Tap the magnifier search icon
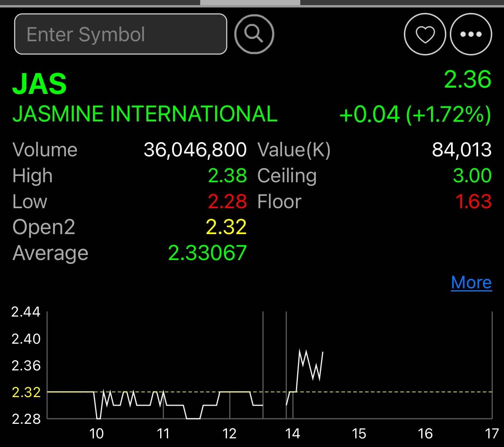The image size is (504, 447). (254, 34)
